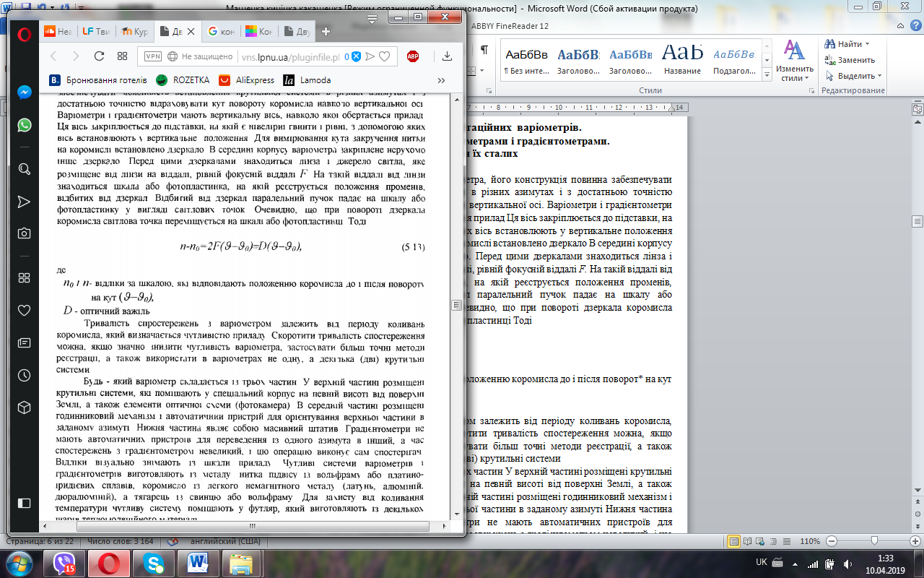Switch to print layout view in status bar
The height and width of the screenshot is (578, 924).
pyautogui.click(x=735, y=540)
